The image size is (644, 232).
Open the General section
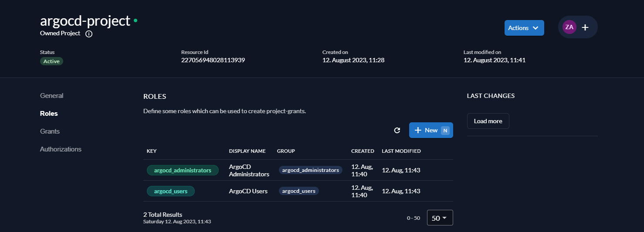[x=51, y=96]
